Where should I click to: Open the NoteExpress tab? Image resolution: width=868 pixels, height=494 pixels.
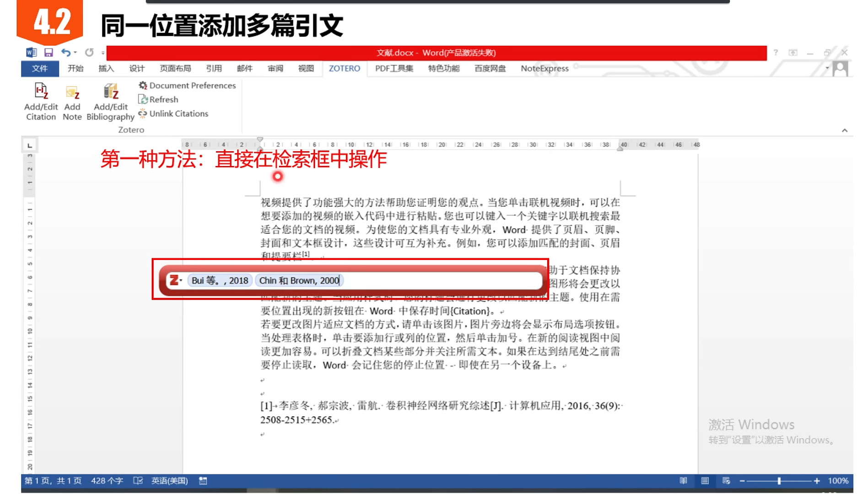(x=545, y=68)
